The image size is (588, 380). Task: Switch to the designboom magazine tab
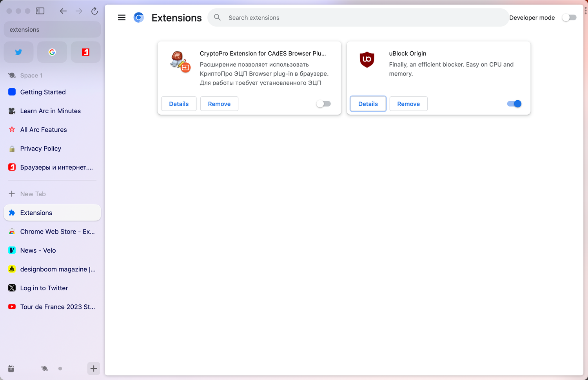(x=52, y=269)
